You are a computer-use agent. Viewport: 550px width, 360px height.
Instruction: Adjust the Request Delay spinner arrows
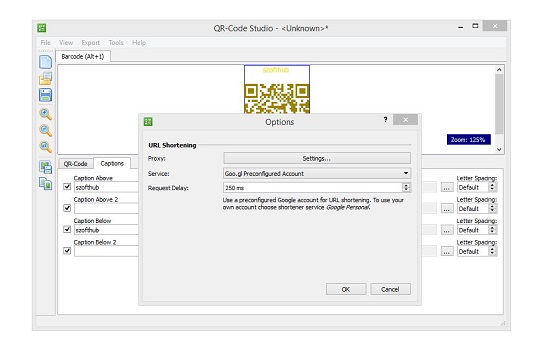(x=406, y=188)
